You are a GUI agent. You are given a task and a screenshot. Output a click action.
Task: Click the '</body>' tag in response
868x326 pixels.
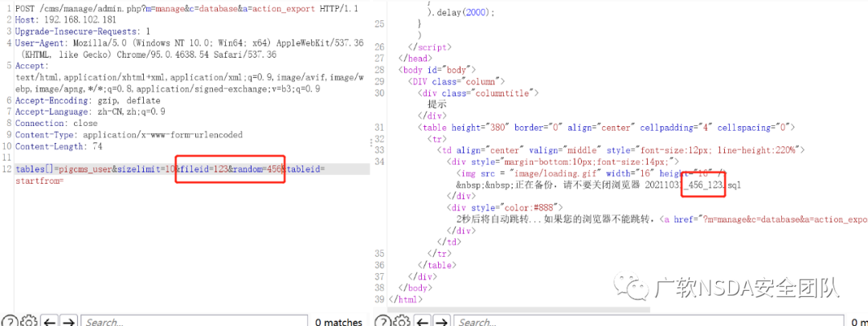coord(416,287)
